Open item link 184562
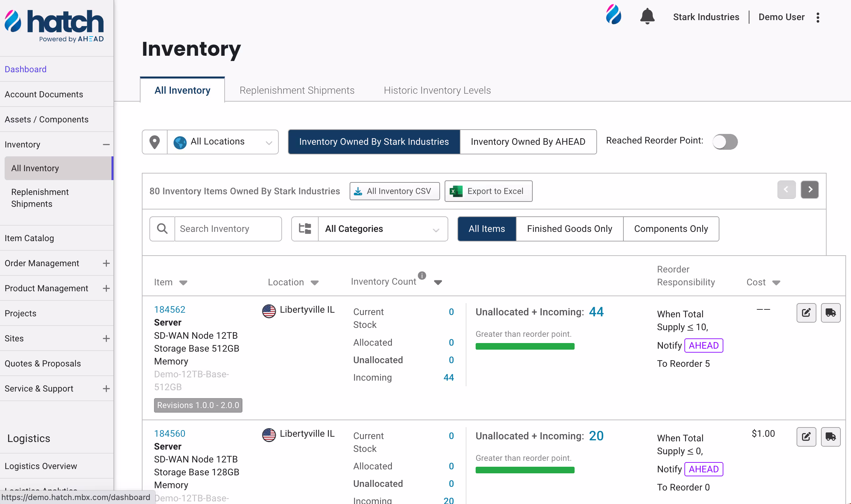Viewport: 851px width, 504px height. [170, 309]
